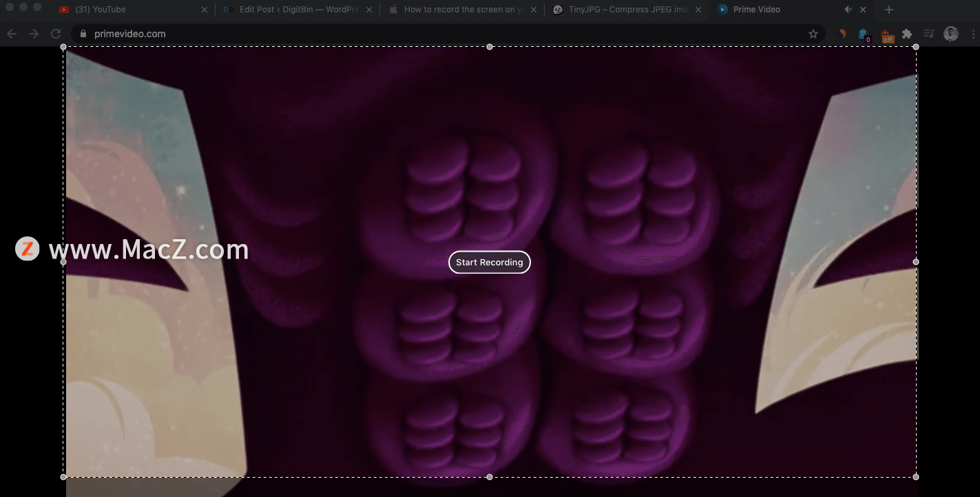Focus the primevideo.com address bar
This screenshot has height=497, width=980.
[448, 34]
